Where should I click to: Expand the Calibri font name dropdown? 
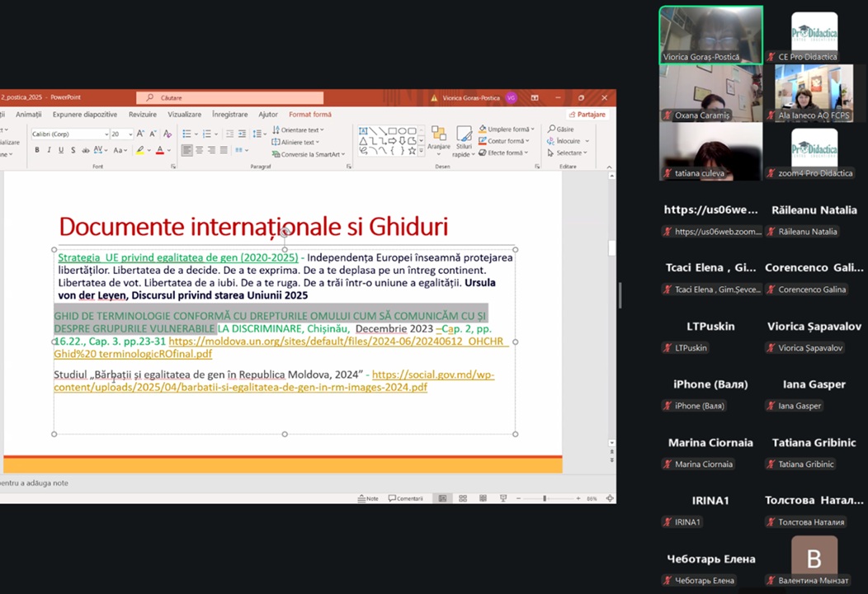point(106,134)
